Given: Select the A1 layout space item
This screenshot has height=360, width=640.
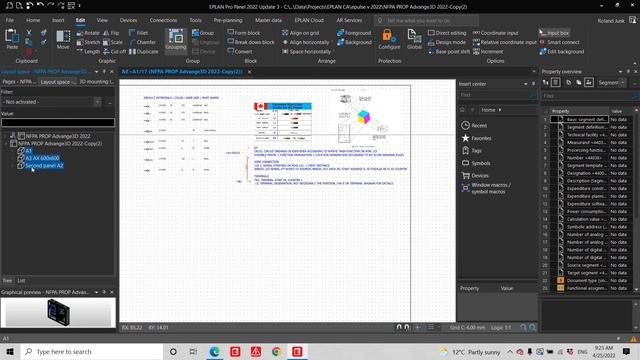Looking at the screenshot, I should point(28,151).
